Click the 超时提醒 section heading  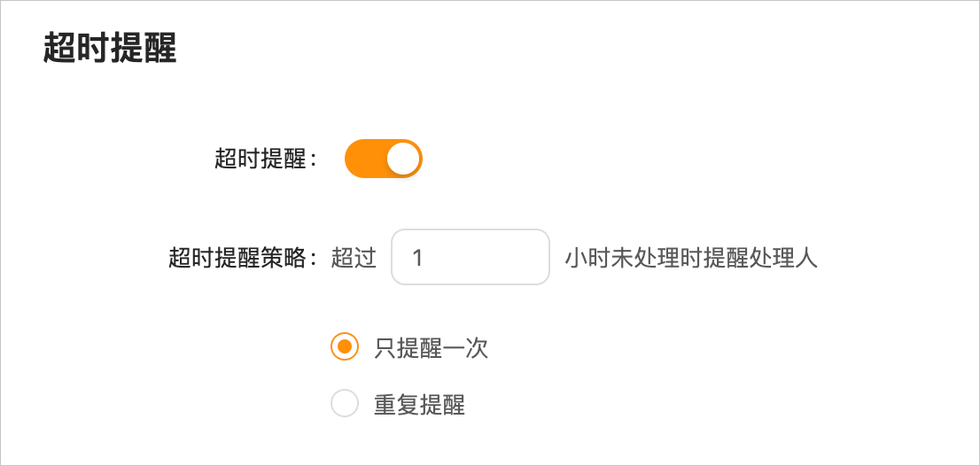coord(110,49)
